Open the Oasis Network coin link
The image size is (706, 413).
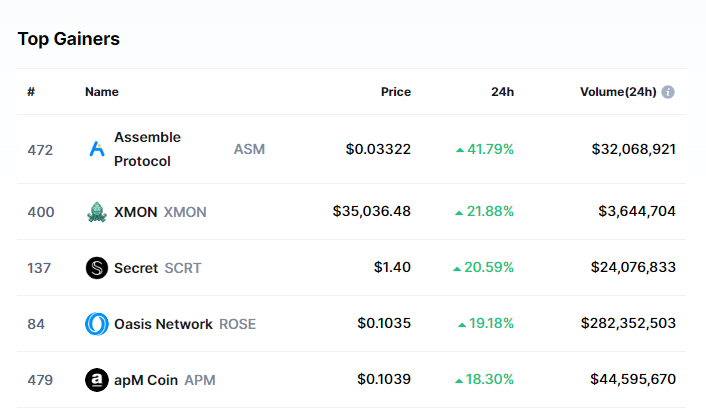(x=163, y=324)
